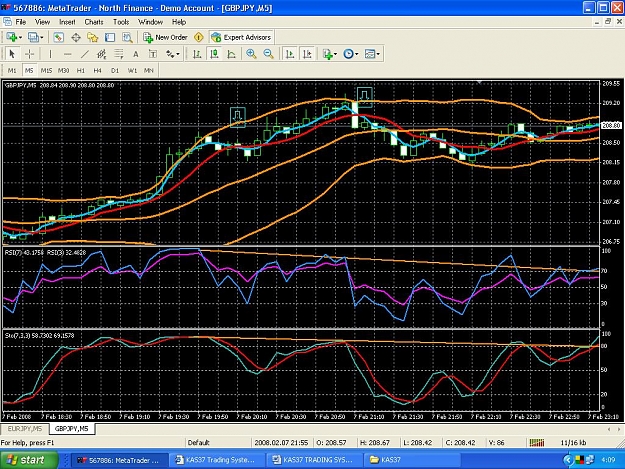This screenshot has height=469, width=625.
Task: Click the 208.80 current price marker
Action: point(611,126)
